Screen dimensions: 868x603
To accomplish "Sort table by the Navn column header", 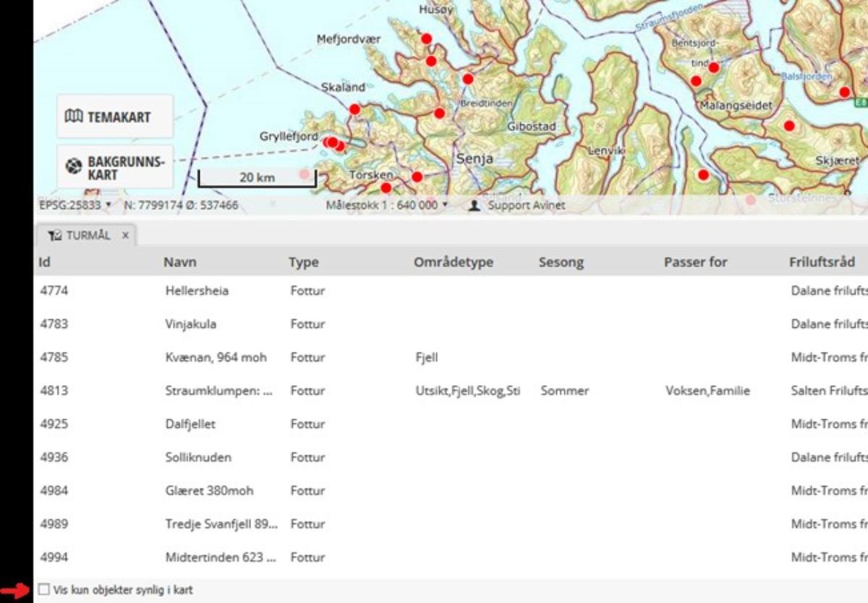I will coord(179,262).
